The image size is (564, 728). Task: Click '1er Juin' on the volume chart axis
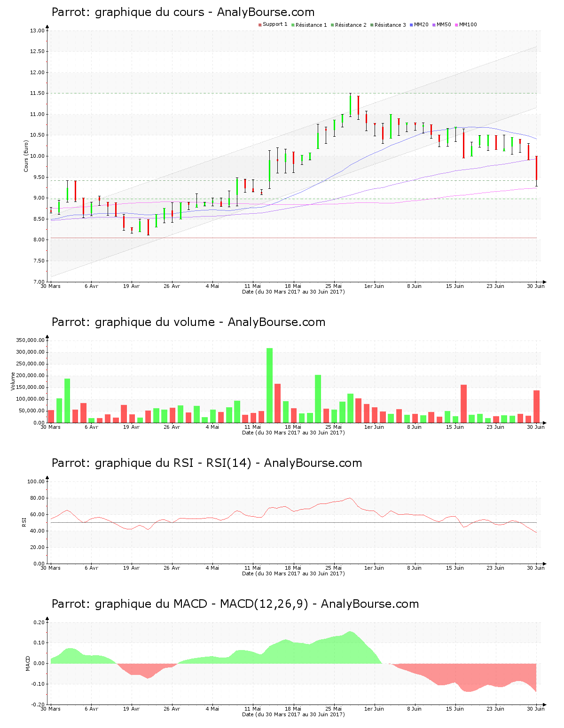[x=374, y=427]
